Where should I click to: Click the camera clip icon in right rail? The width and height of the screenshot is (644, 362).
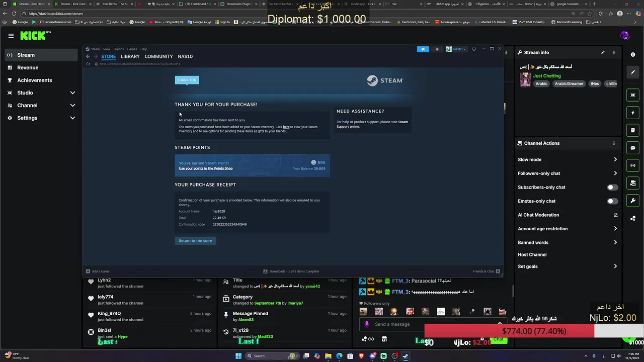tap(633, 183)
